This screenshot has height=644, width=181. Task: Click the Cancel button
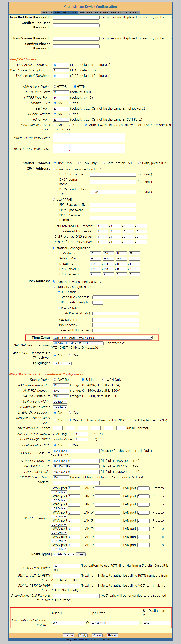pyautogui.click(x=97, y=635)
